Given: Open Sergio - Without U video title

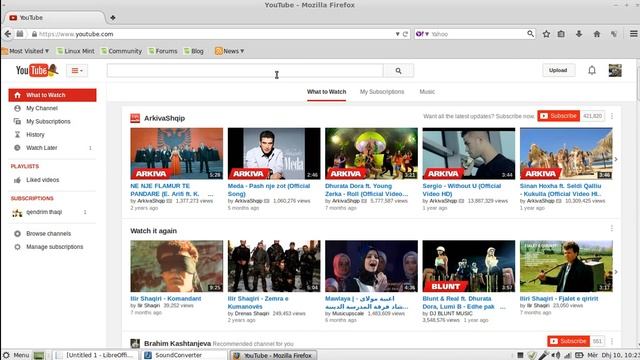Looking at the screenshot, I should click(x=462, y=190).
